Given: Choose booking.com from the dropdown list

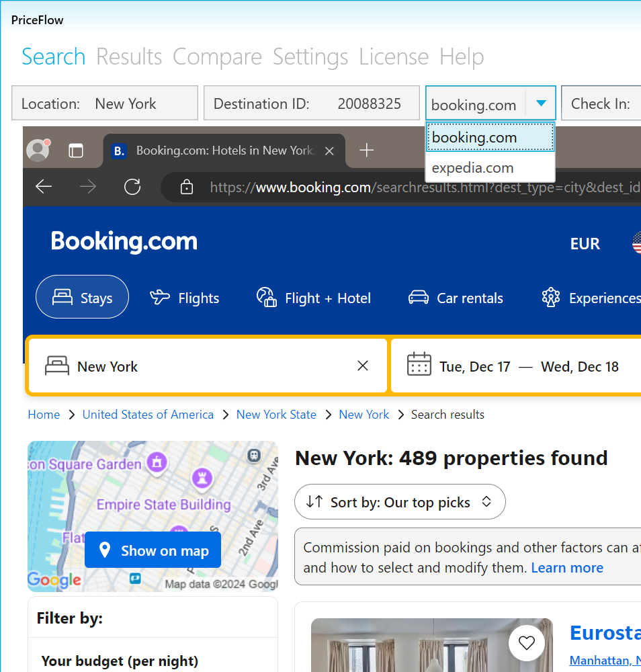Looking at the screenshot, I should pos(490,137).
